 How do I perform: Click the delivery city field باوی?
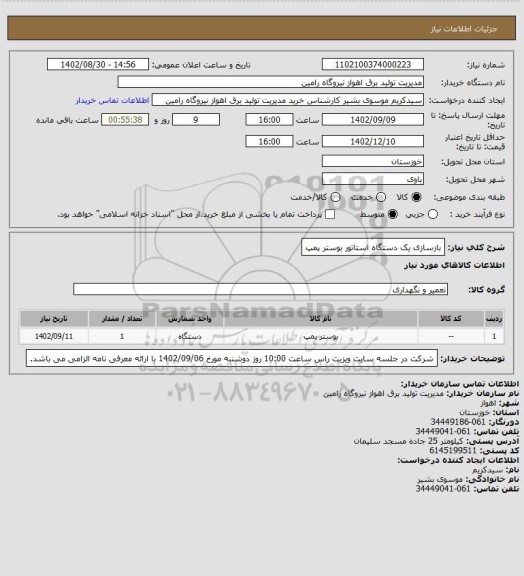pyautogui.click(x=373, y=179)
